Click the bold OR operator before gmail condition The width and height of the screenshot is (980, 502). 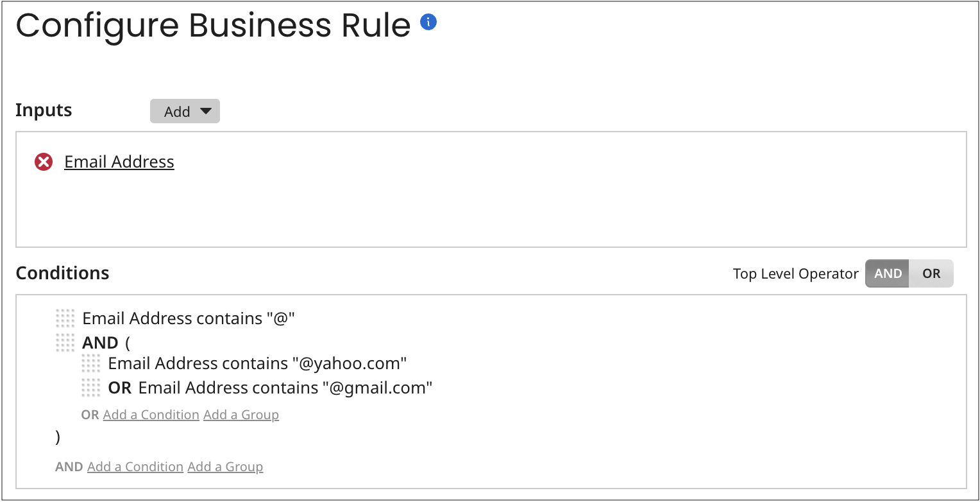120,388
